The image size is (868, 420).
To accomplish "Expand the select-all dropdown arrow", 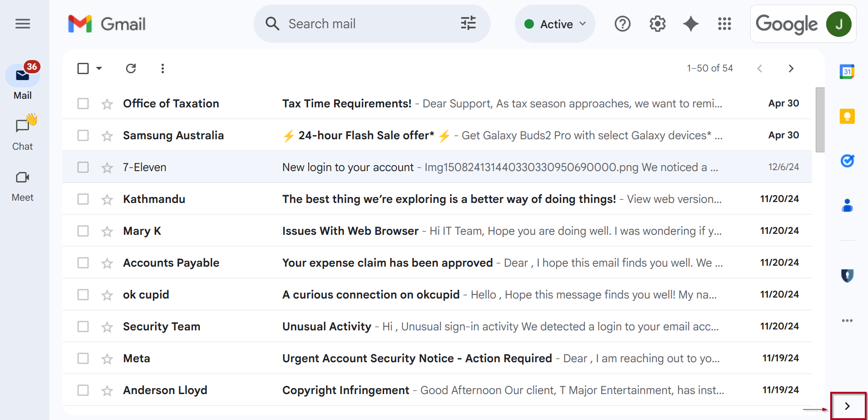I will pyautogui.click(x=99, y=68).
